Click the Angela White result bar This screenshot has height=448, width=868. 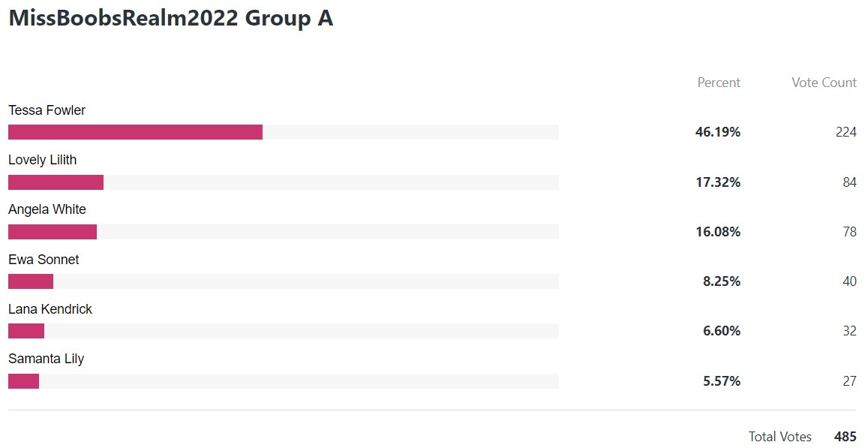pos(284,231)
